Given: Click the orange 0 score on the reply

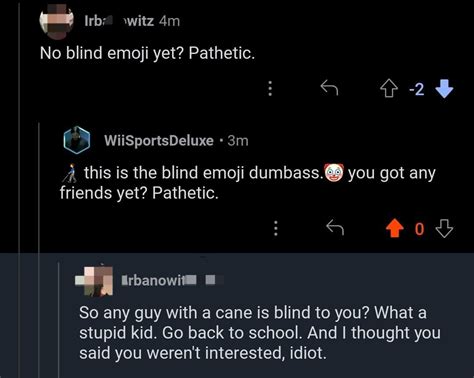Looking at the screenshot, I should pyautogui.click(x=420, y=229).
